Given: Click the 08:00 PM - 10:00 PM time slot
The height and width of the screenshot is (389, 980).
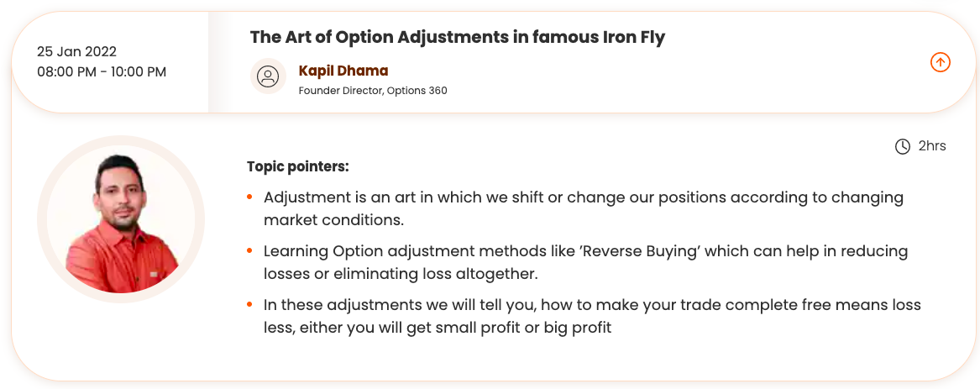Looking at the screenshot, I should pos(102,72).
